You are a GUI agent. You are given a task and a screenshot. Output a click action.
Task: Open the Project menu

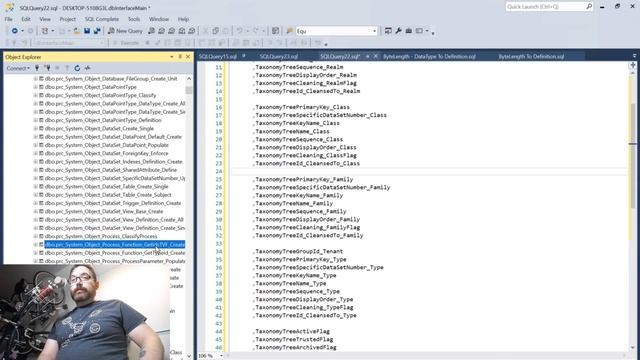click(67, 19)
